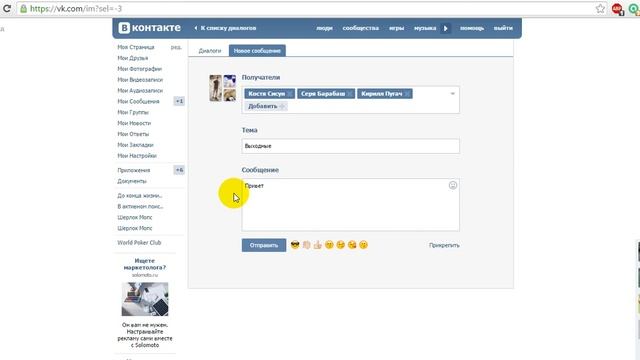
Task: Switch to the Диалоги tab
Action: click(x=210, y=51)
